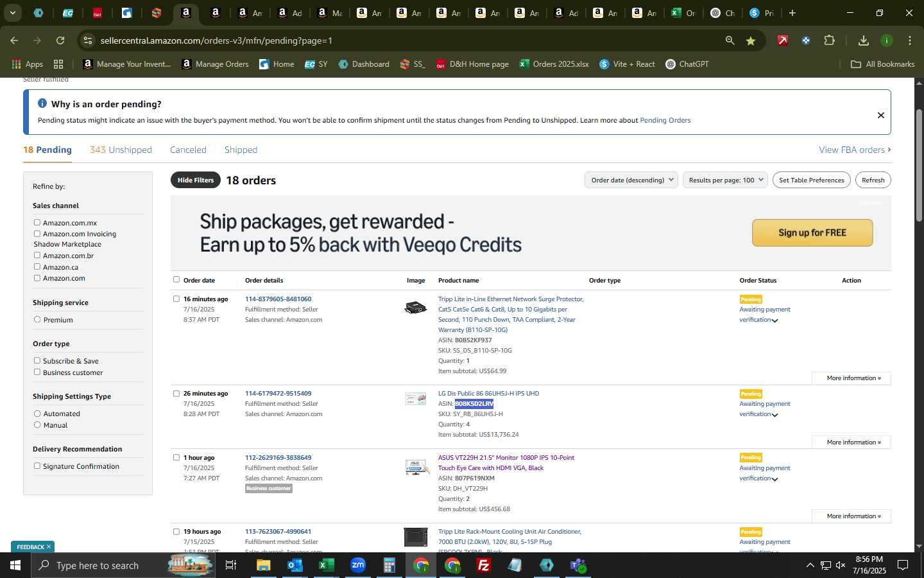The image size is (924, 578).
Task: Open the ASUS VT229H monitor thumbnail
Action: (416, 467)
